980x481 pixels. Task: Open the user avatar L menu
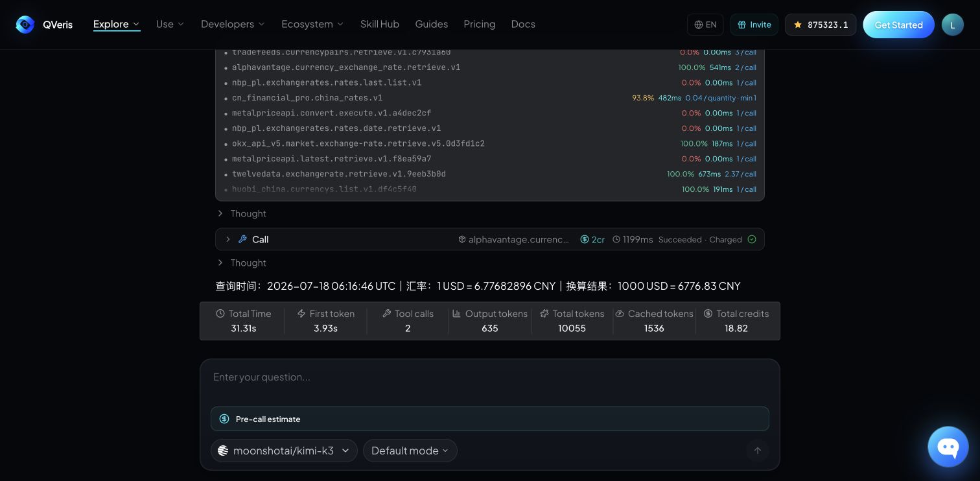point(953,25)
